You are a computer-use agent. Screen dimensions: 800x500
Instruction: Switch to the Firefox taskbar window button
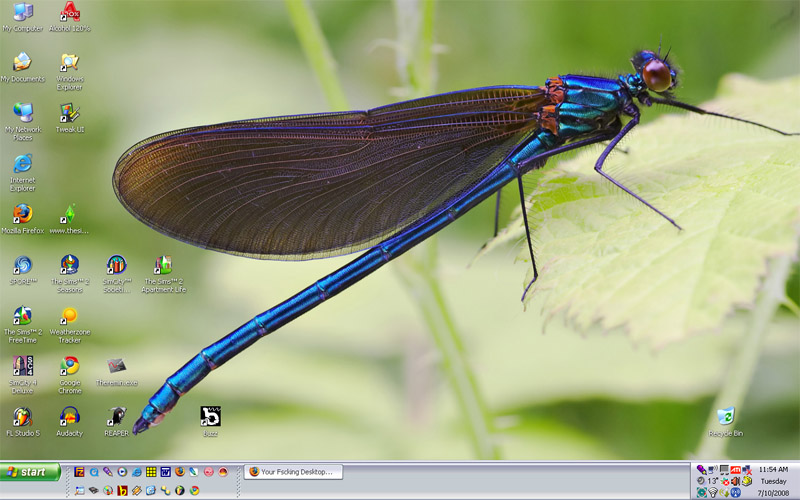291,472
